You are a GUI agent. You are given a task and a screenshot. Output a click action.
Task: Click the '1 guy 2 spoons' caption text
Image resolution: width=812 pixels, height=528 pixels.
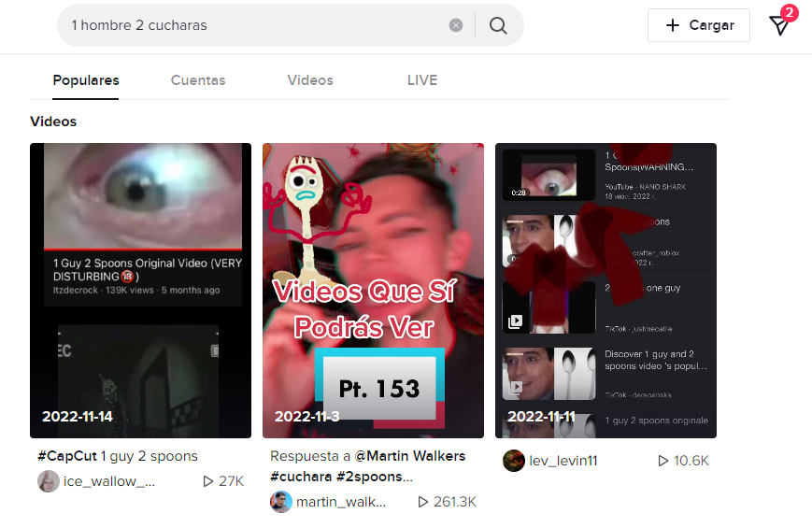pos(150,456)
